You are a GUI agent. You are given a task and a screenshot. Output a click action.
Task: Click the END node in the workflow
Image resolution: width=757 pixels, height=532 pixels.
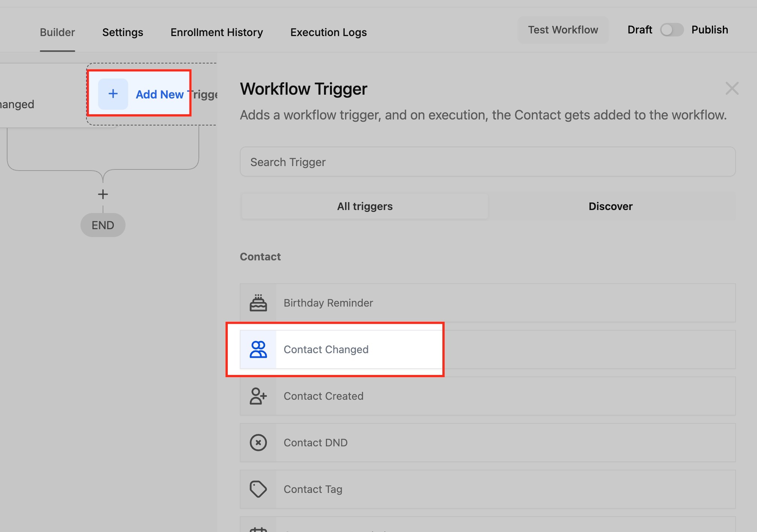click(x=103, y=225)
